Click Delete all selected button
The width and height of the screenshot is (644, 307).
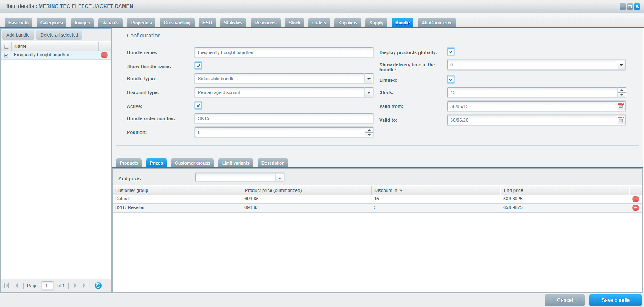pos(59,35)
